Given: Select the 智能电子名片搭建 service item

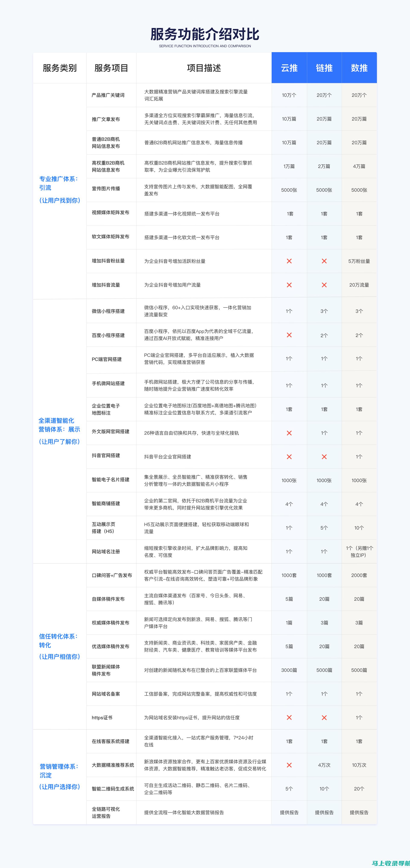Looking at the screenshot, I should (x=110, y=480).
